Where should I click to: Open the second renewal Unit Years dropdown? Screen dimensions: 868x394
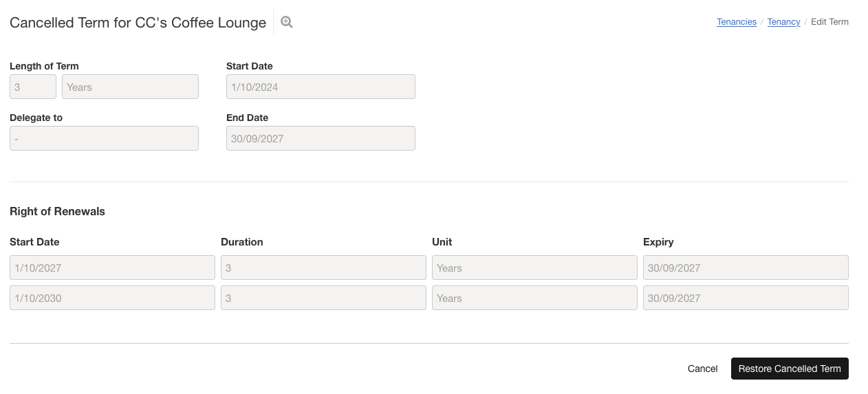click(534, 298)
